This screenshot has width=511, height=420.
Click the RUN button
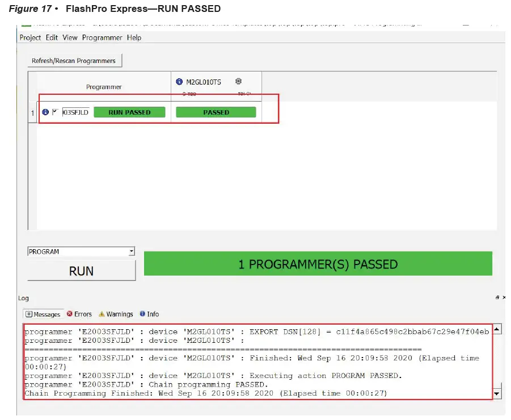click(82, 271)
